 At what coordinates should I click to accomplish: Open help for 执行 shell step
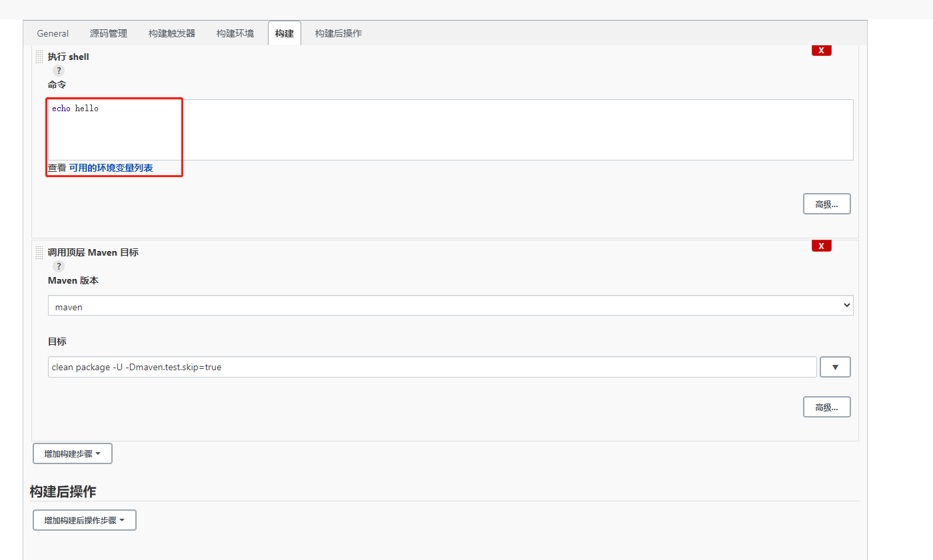[x=59, y=71]
